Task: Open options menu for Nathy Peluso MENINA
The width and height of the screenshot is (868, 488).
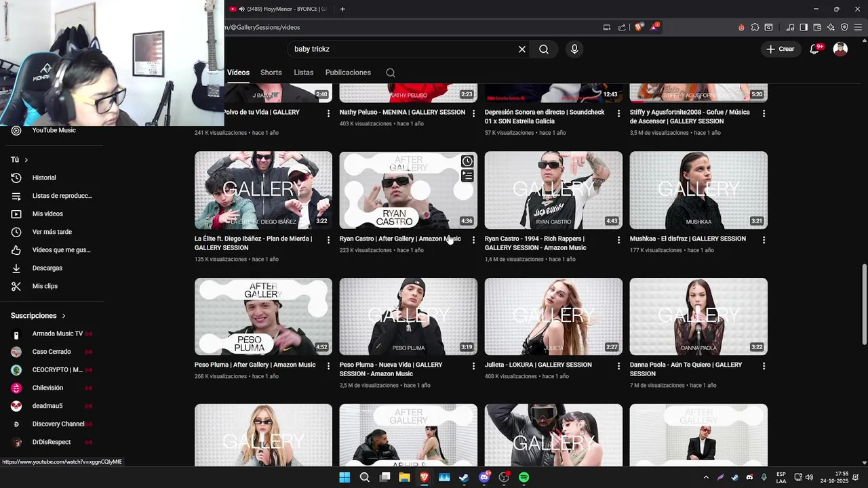Action: 473,113
